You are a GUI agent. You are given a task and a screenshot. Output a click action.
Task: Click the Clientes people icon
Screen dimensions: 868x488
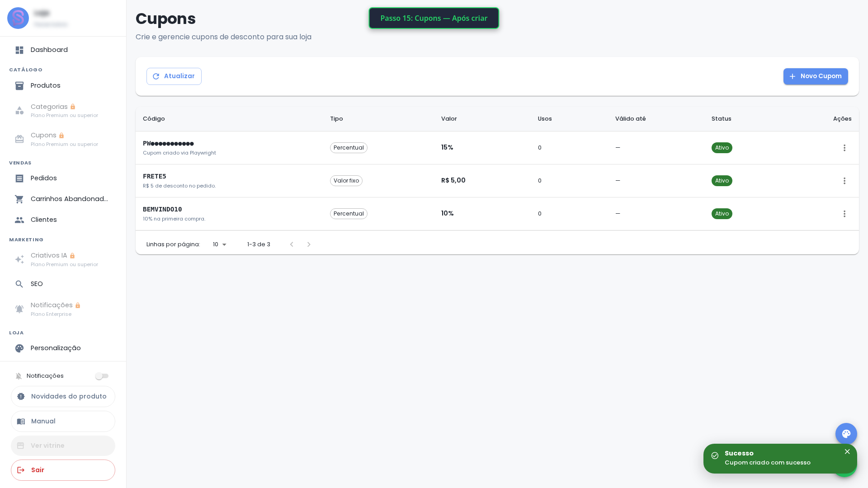pyautogui.click(x=19, y=220)
